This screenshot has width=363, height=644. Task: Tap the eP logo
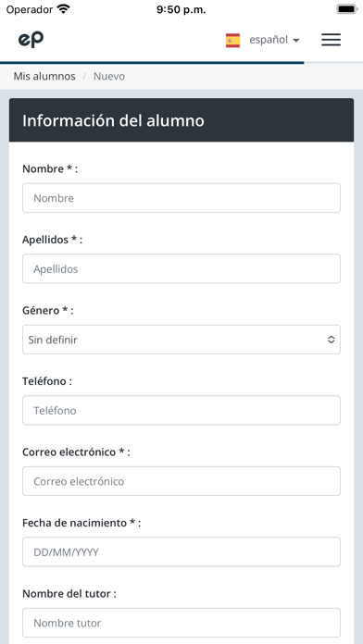(x=31, y=40)
